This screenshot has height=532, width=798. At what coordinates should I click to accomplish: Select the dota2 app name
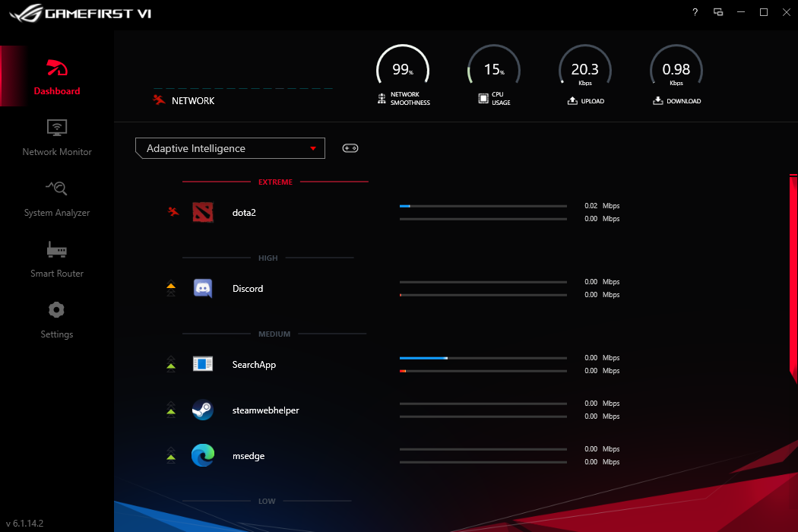(244, 213)
